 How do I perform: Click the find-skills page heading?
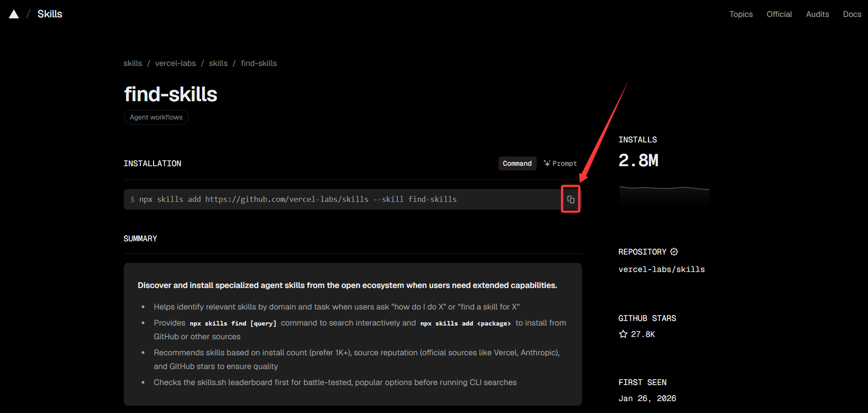pos(170,94)
